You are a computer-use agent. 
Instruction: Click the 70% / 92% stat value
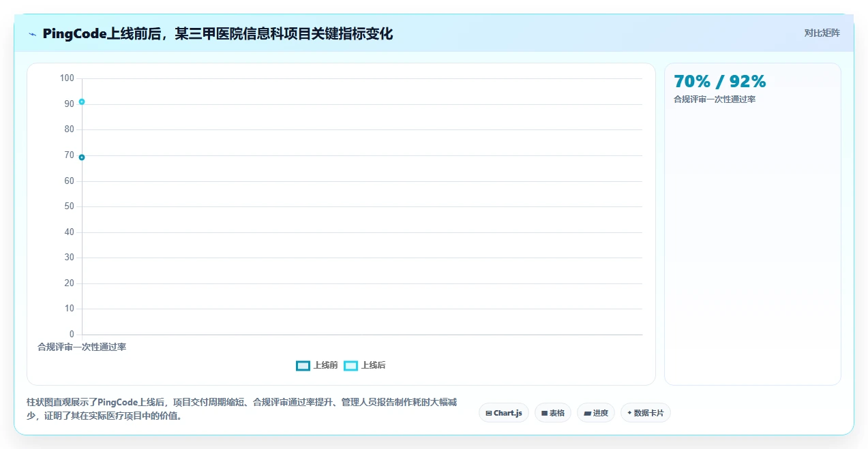point(720,81)
